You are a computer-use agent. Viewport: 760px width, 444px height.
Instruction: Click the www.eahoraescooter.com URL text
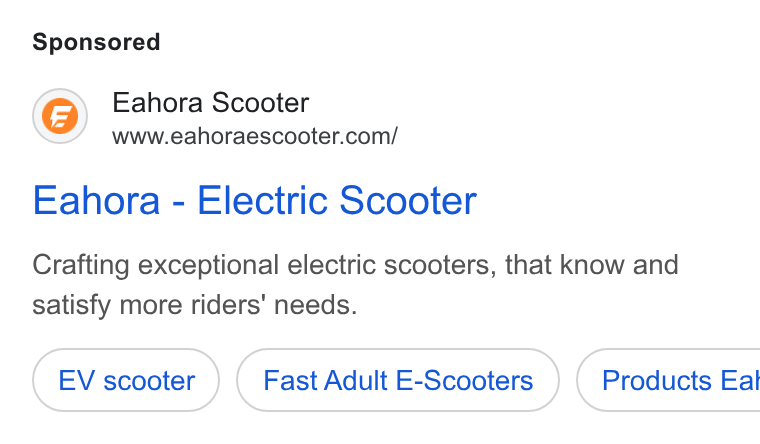pos(255,136)
